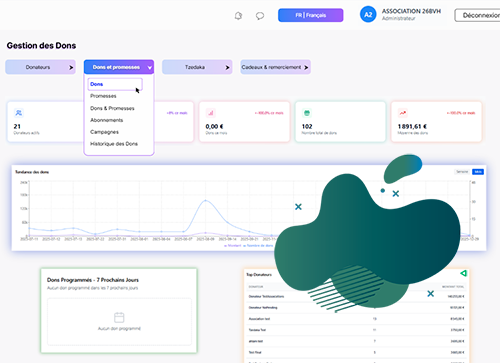The height and width of the screenshot is (363, 500).
Task: Open Dons & Promesses from the menu
Action: (112, 108)
